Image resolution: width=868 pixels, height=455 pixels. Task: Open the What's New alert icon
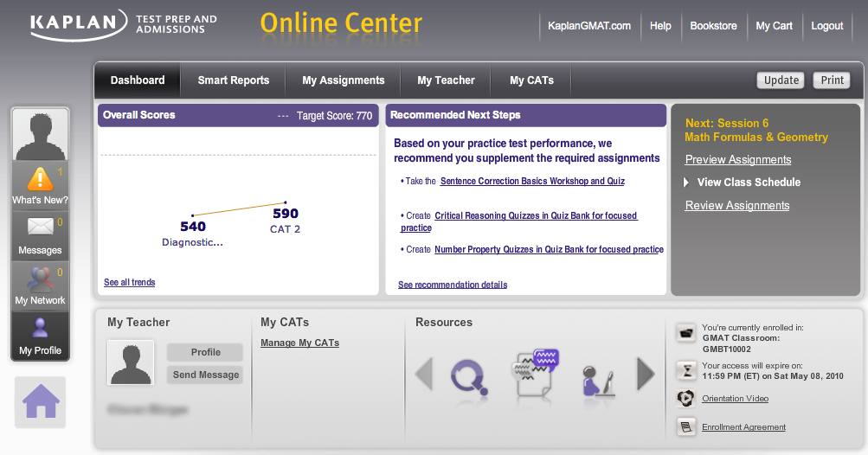(40, 179)
